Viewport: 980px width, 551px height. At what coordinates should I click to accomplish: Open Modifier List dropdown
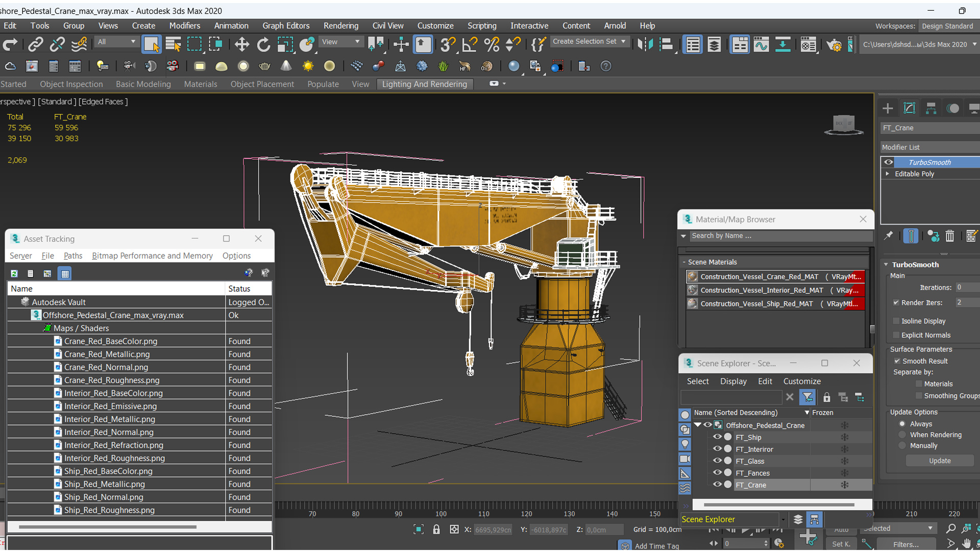[x=930, y=147]
